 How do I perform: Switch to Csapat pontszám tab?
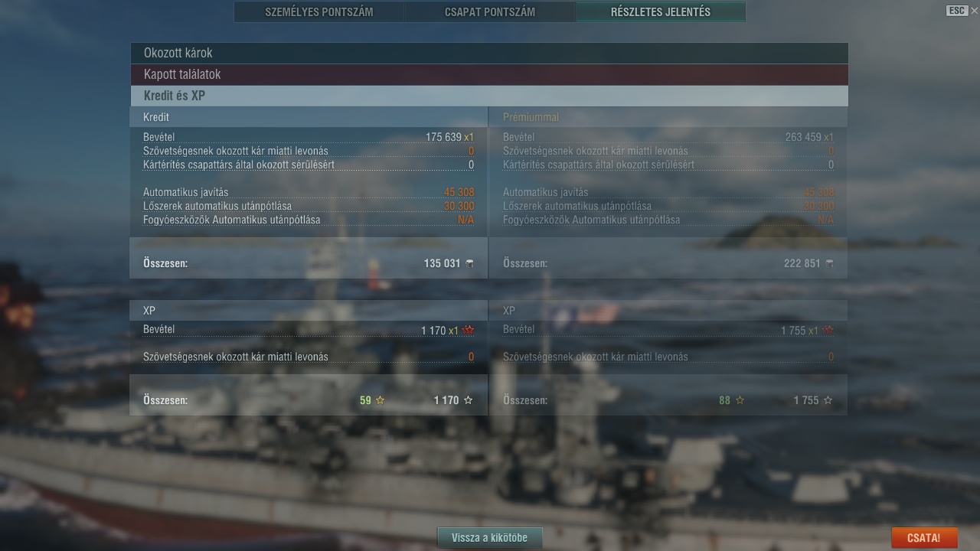[x=490, y=11]
